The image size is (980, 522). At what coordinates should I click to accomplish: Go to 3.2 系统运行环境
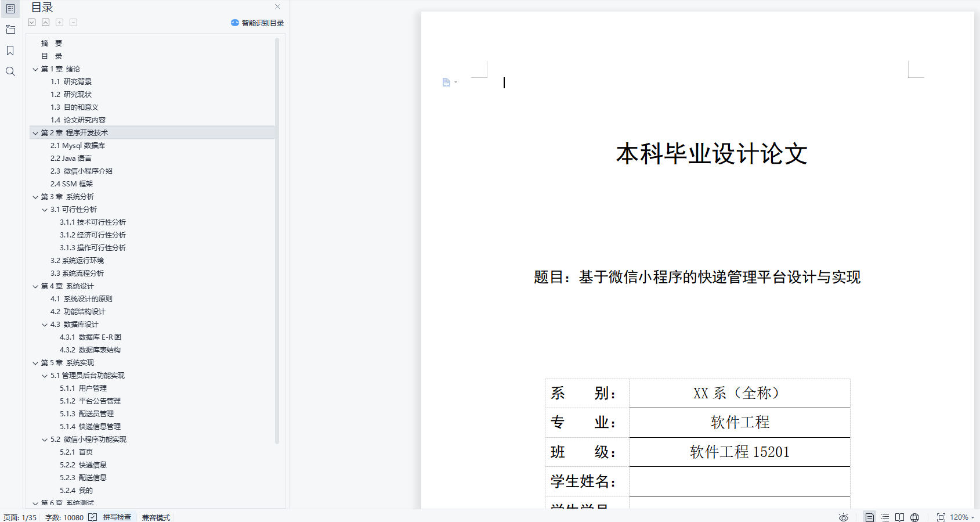point(77,261)
